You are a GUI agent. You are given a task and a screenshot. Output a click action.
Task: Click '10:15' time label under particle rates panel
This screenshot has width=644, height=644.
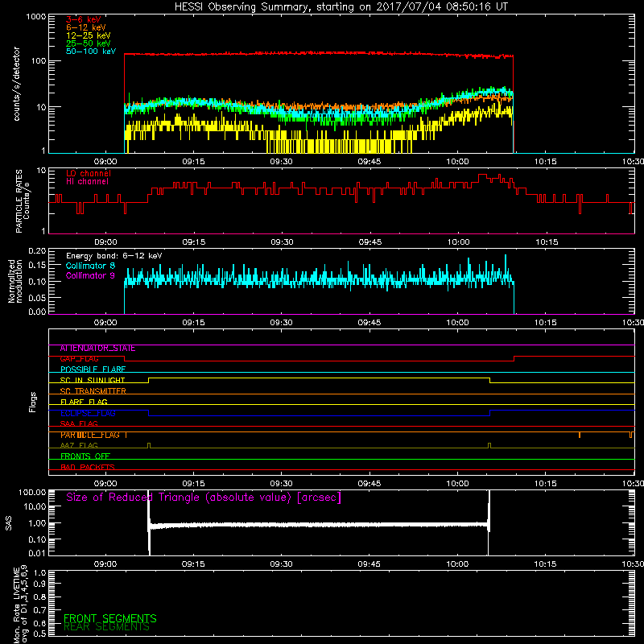click(x=547, y=242)
